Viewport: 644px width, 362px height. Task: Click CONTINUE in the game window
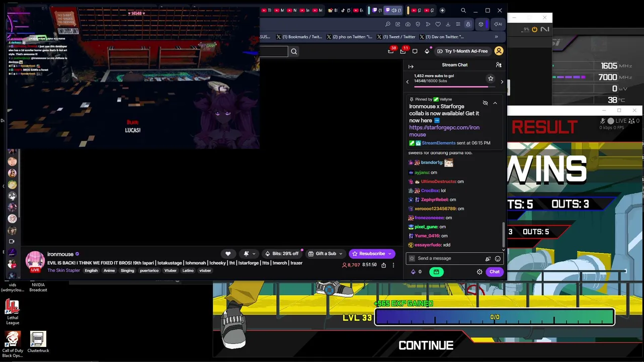tap(426, 345)
